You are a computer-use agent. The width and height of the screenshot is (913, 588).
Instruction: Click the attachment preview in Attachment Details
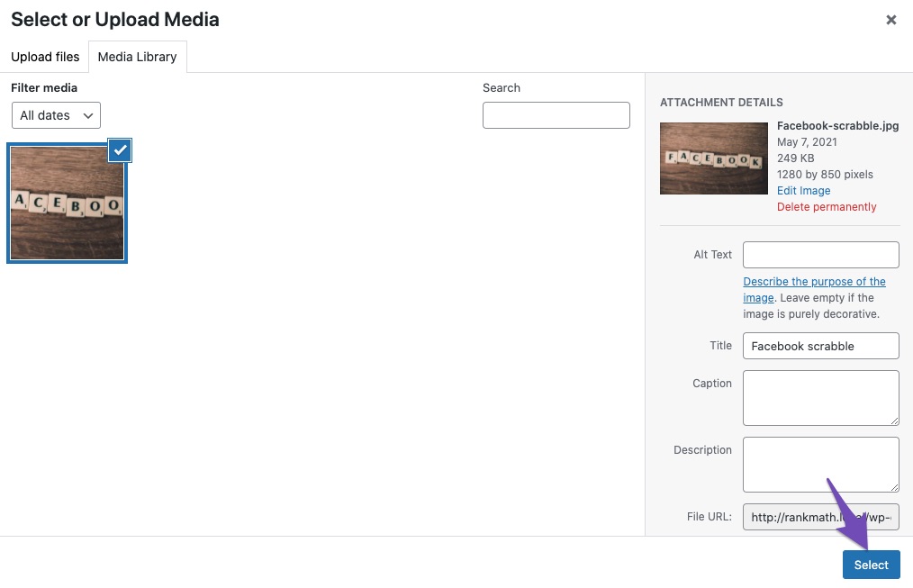coord(713,158)
